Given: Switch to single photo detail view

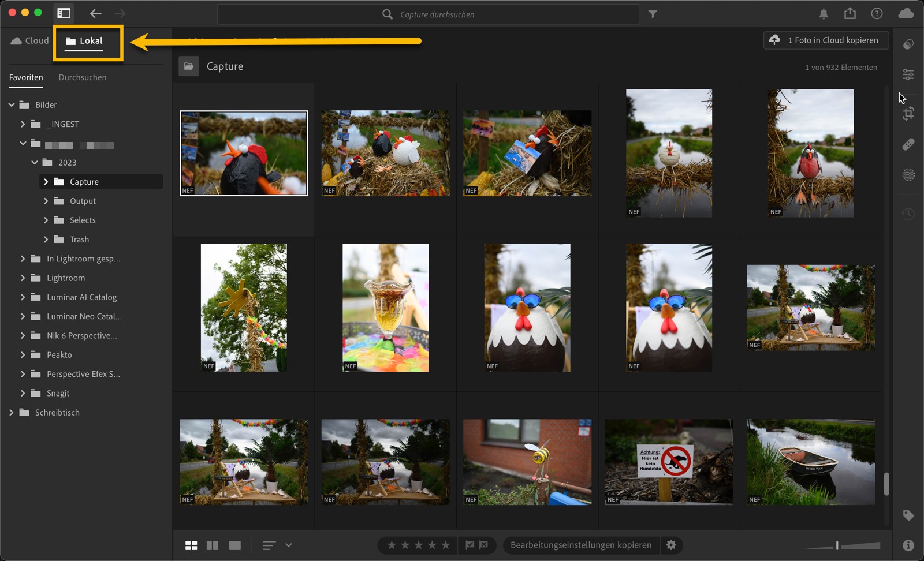Looking at the screenshot, I should point(234,545).
